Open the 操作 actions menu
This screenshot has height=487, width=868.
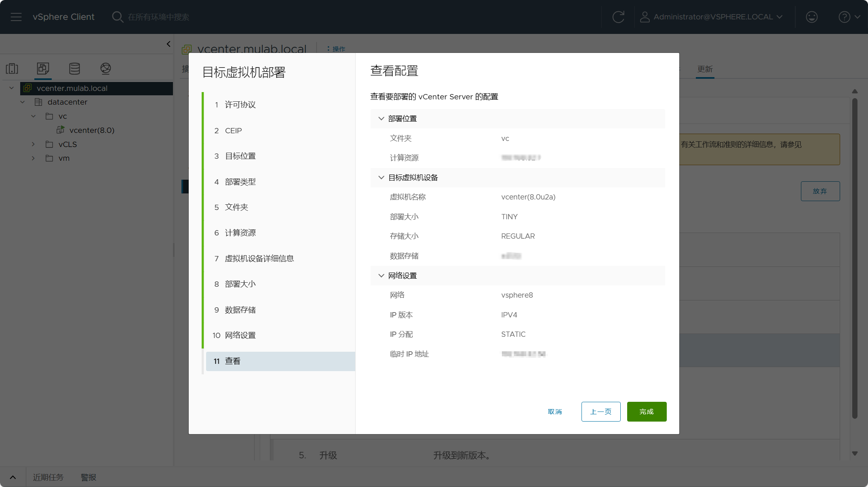[x=336, y=49]
